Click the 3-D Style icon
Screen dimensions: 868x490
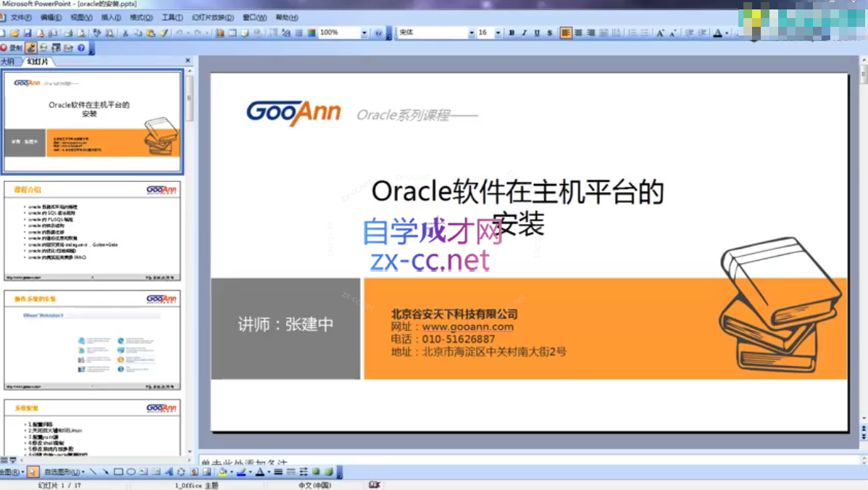(329, 472)
